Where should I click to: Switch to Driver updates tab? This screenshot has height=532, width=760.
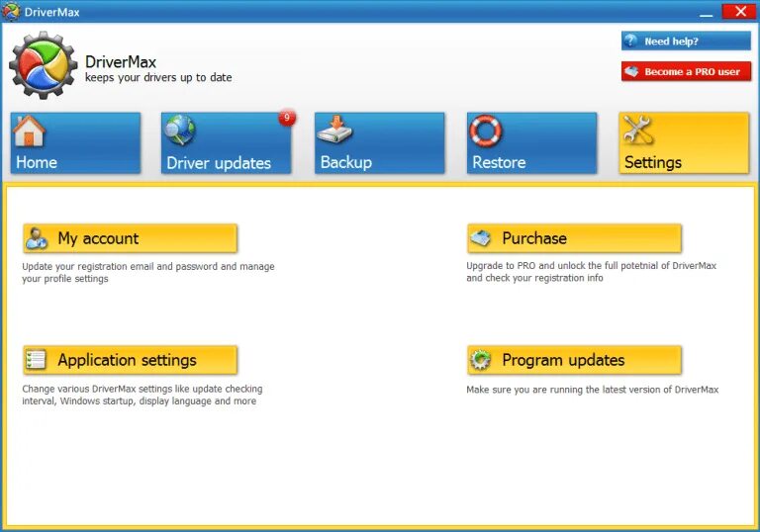pos(227,143)
